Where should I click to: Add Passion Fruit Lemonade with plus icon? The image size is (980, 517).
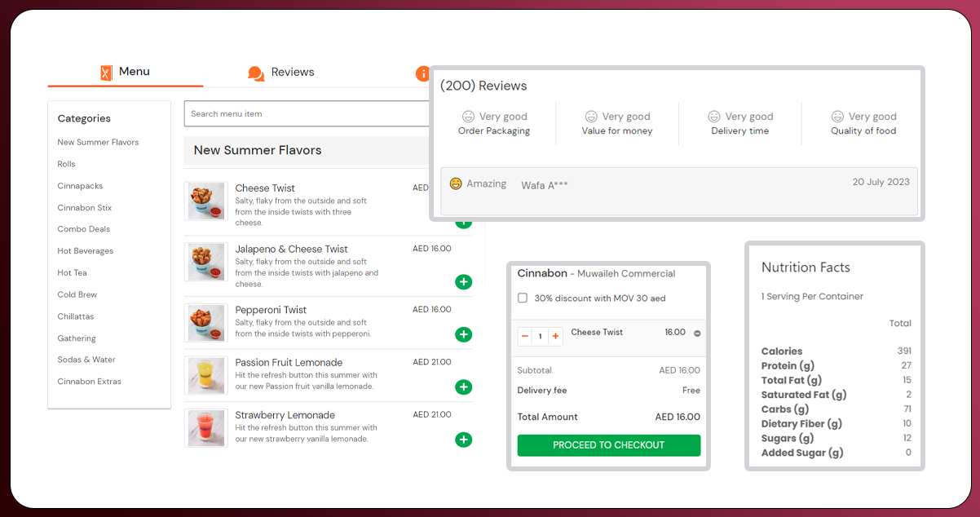pos(463,387)
